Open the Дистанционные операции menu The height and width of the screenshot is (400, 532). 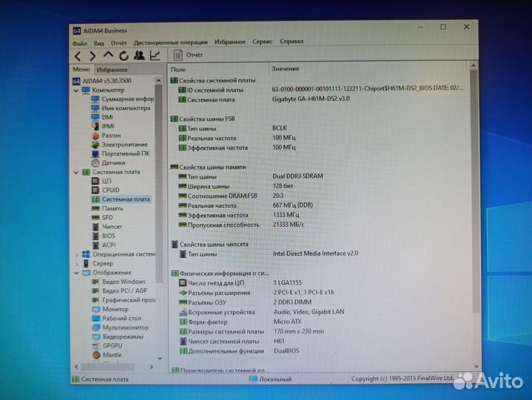tap(171, 42)
